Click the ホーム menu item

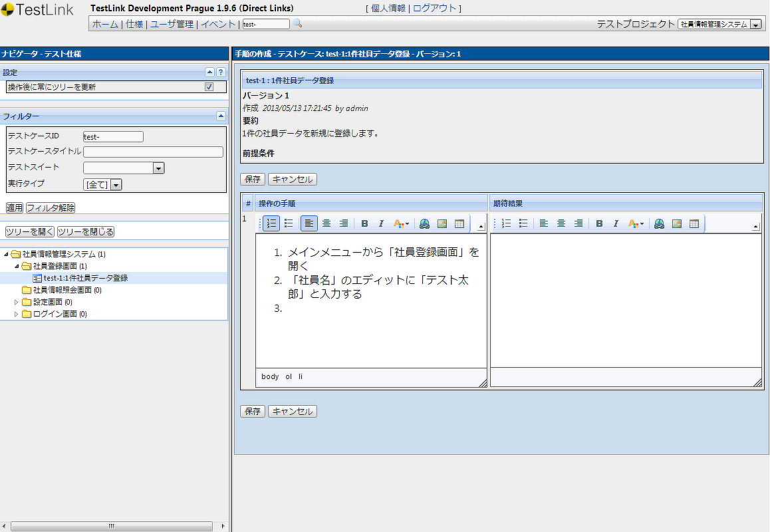click(106, 23)
